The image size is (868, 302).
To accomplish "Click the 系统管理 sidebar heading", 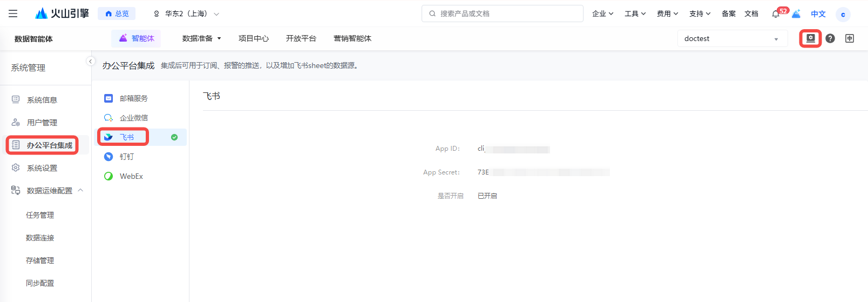I will [28, 68].
